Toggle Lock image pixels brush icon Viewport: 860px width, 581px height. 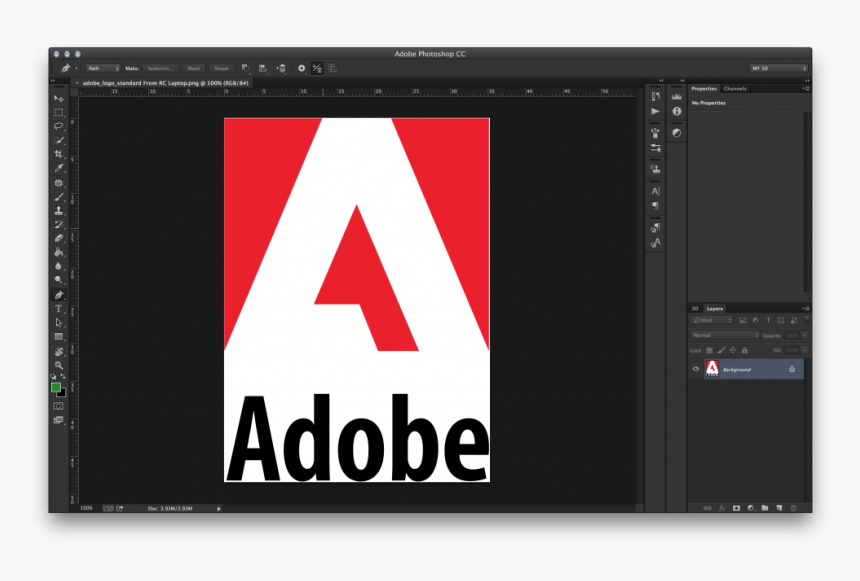pos(721,350)
